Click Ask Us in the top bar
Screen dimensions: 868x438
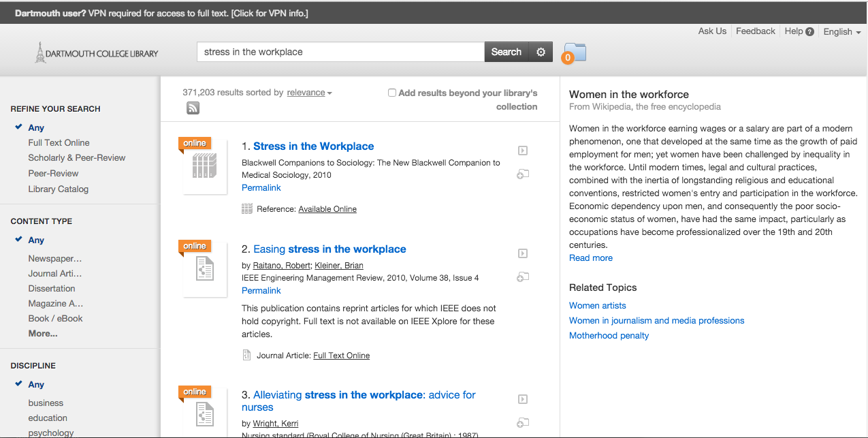[x=712, y=31]
